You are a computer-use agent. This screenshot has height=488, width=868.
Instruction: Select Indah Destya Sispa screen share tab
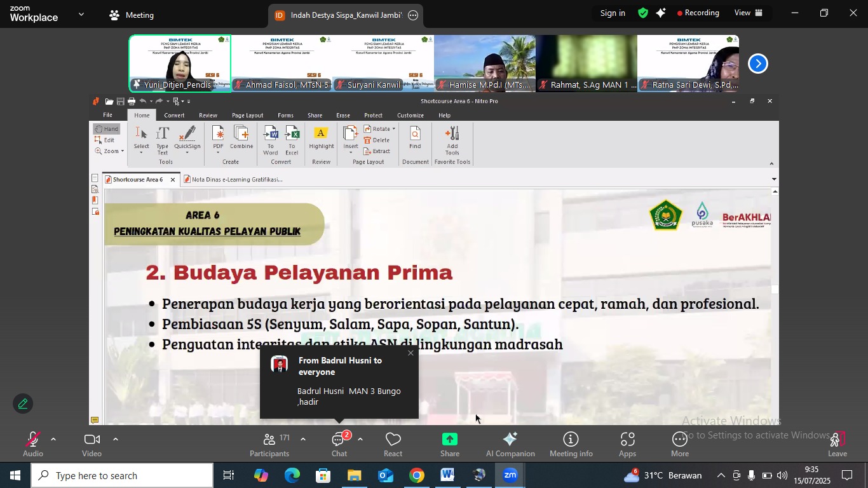(x=345, y=15)
